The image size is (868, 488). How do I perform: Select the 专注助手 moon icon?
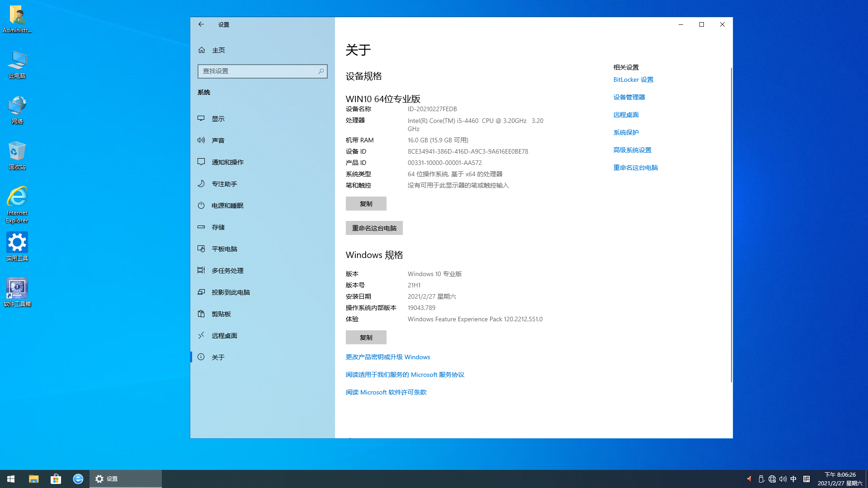201,183
